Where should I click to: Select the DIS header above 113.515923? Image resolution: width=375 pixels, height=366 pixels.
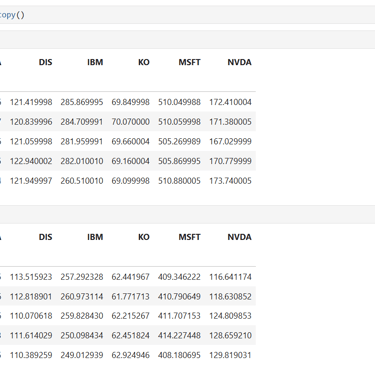pyautogui.click(x=45, y=237)
